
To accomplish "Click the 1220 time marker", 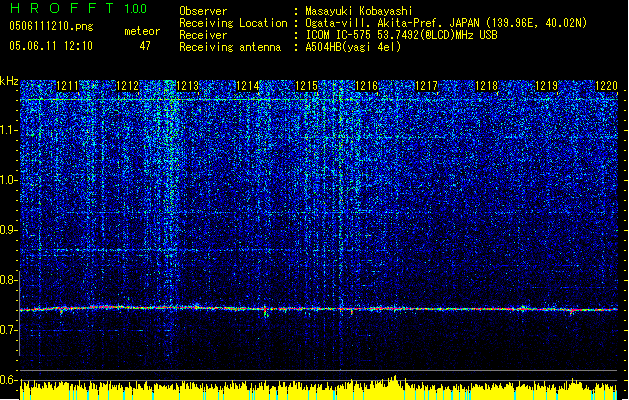I will point(606,86).
